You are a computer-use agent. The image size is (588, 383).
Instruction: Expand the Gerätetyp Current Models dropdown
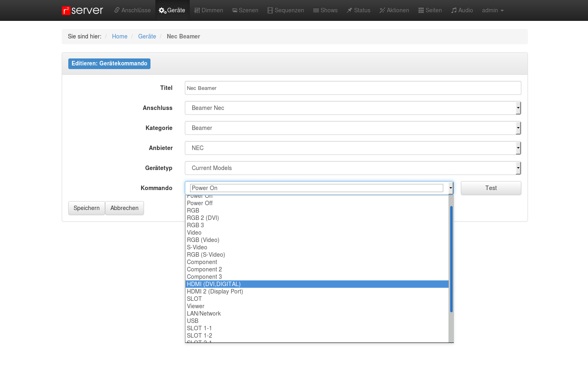(352, 168)
